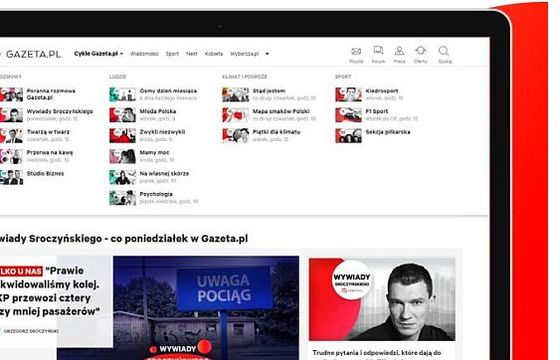Expand the Cykle Gazeta.pl dropdown

pyautogui.click(x=99, y=54)
